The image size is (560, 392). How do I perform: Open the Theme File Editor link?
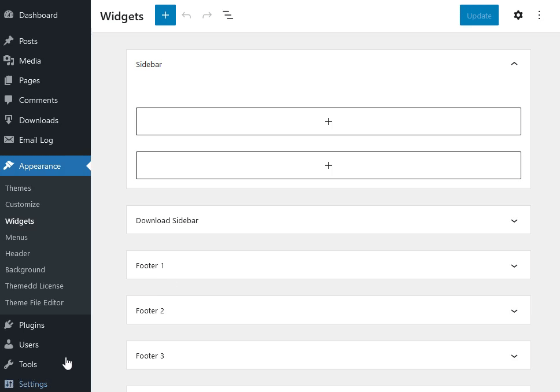(34, 302)
